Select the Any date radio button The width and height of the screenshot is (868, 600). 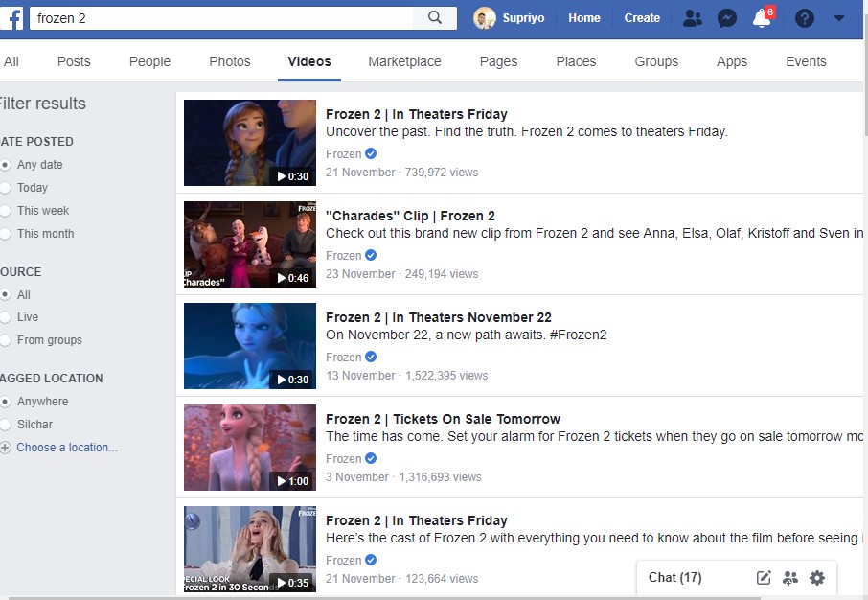[5, 165]
